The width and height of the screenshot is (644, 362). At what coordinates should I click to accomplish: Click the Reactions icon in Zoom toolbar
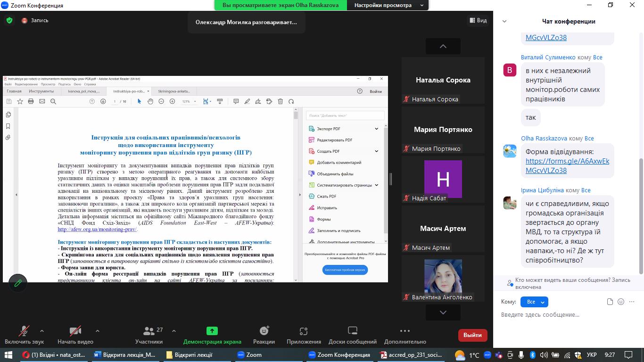264,331
